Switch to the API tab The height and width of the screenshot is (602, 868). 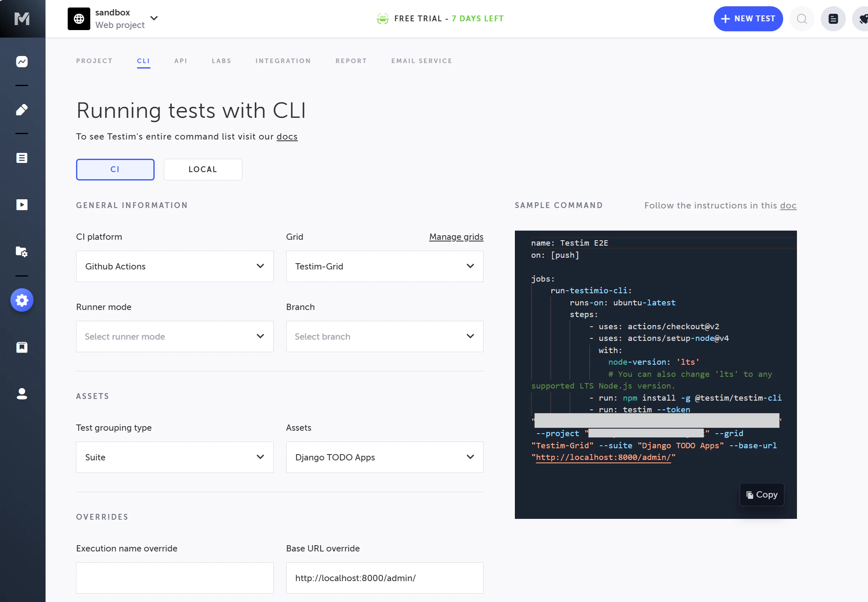pyautogui.click(x=181, y=61)
